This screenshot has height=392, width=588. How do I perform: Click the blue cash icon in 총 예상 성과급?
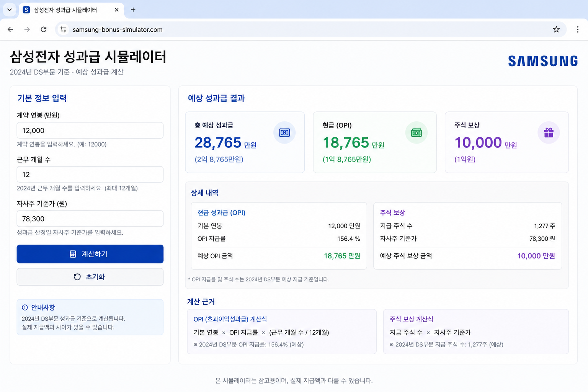click(x=284, y=132)
